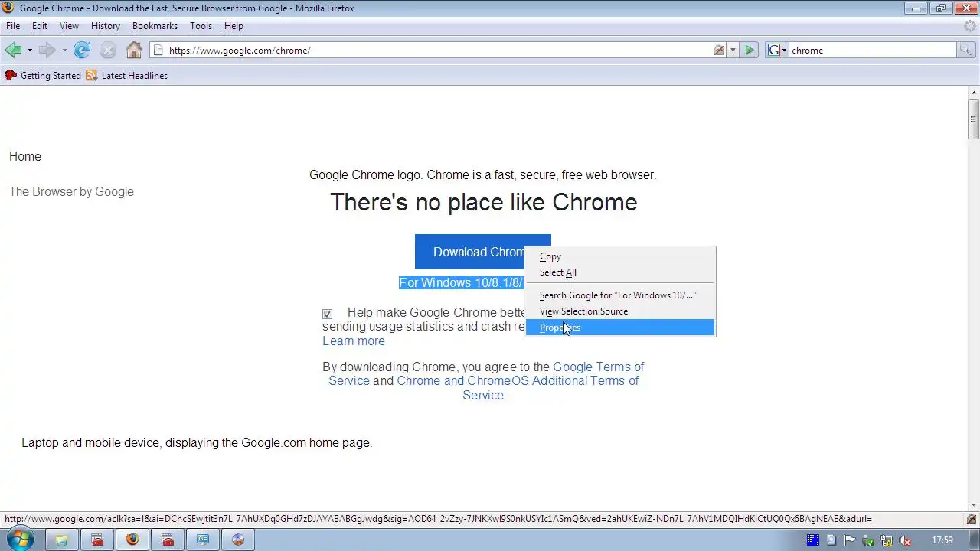Screen dimensions: 980x551
Task: Open the View menu
Action: [x=69, y=26]
